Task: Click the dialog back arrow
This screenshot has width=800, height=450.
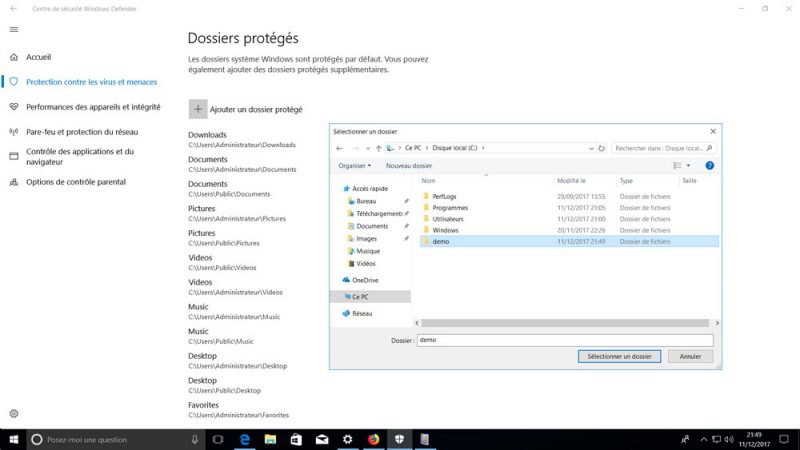Action: point(340,148)
